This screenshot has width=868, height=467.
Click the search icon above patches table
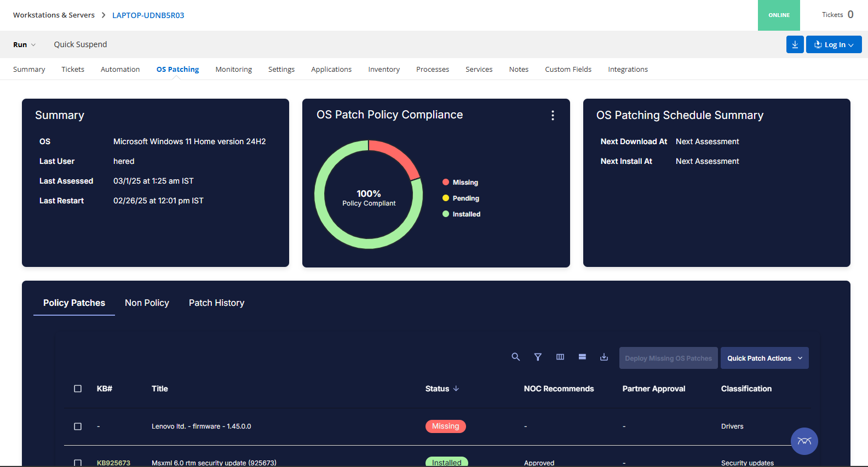click(515, 357)
